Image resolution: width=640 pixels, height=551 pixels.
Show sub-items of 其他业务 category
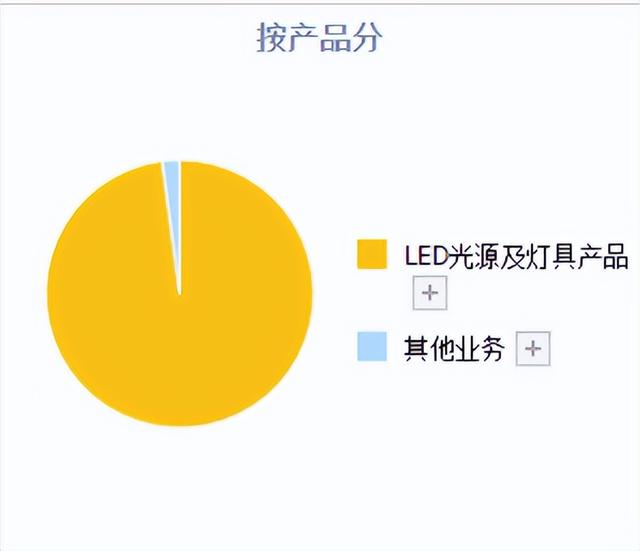pyautogui.click(x=533, y=349)
